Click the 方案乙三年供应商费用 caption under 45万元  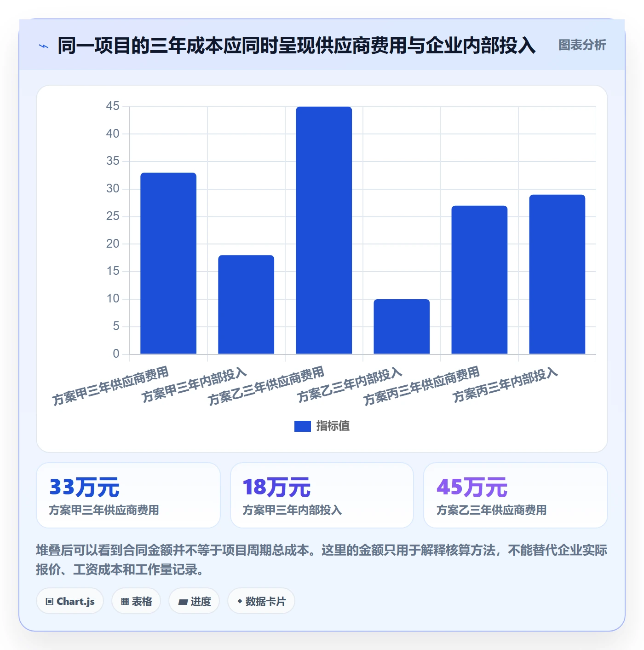pos(491,510)
